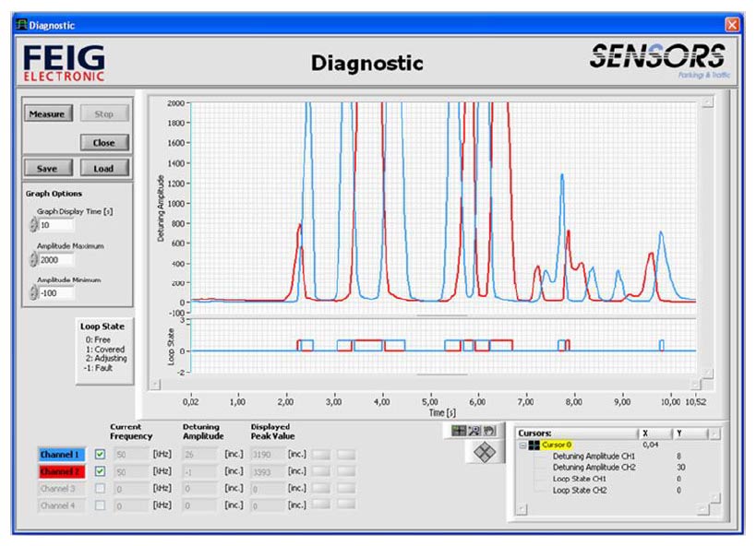Viewport: 756px width, 546px height.
Task: Enable the Channel 3 checkbox
Action: (x=100, y=488)
